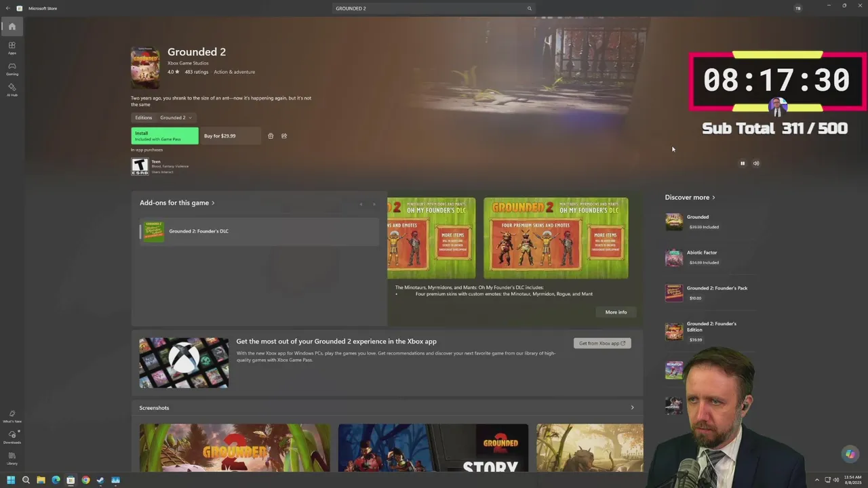Go to next add-on image arrow
The image size is (868, 488).
(x=374, y=203)
